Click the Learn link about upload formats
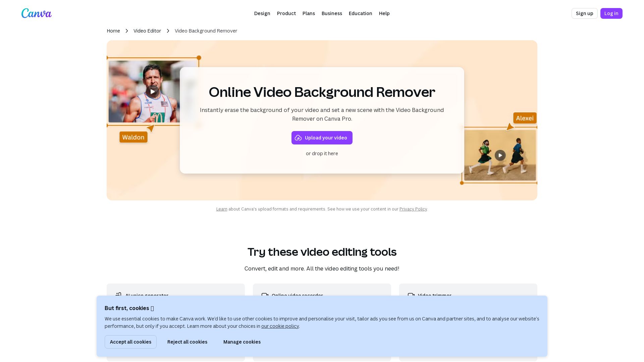 point(222,209)
